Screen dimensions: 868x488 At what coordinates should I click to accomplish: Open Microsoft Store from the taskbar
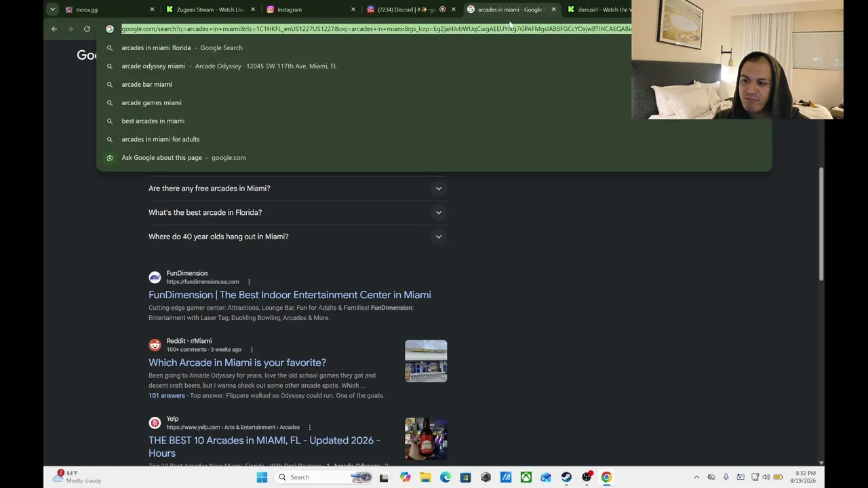click(x=465, y=477)
